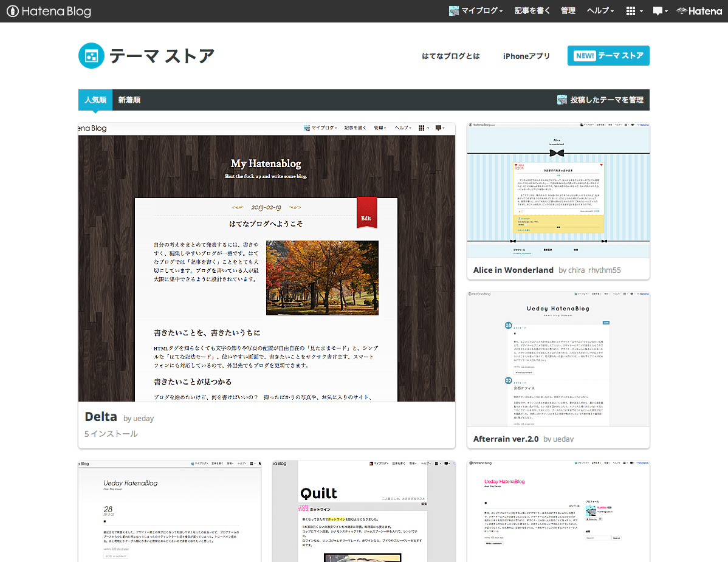Click the avatar icon beside 投稿したテーマを管理
The height and width of the screenshot is (562, 728).
tap(561, 100)
